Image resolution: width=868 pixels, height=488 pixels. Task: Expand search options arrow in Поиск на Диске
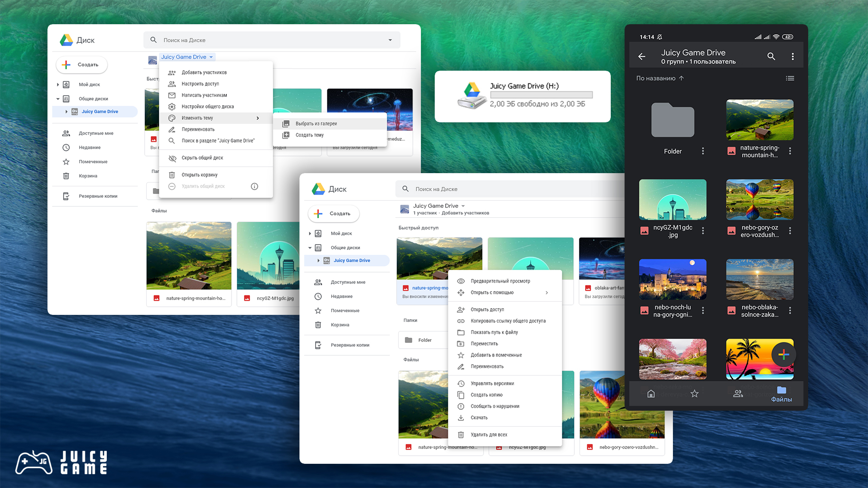point(390,40)
